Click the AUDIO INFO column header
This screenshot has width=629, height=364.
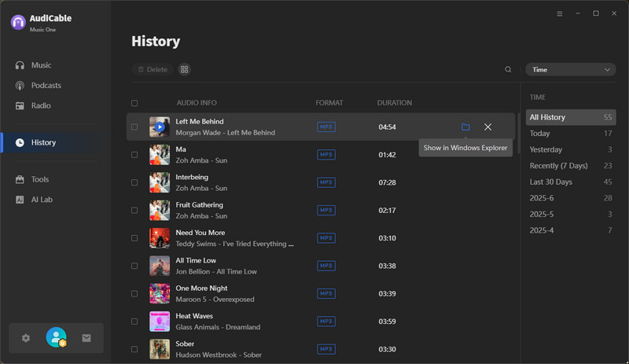(197, 103)
